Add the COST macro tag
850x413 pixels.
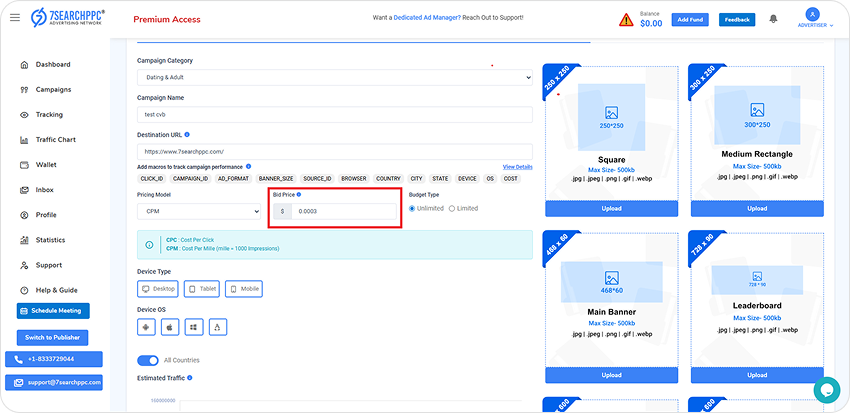pyautogui.click(x=511, y=178)
